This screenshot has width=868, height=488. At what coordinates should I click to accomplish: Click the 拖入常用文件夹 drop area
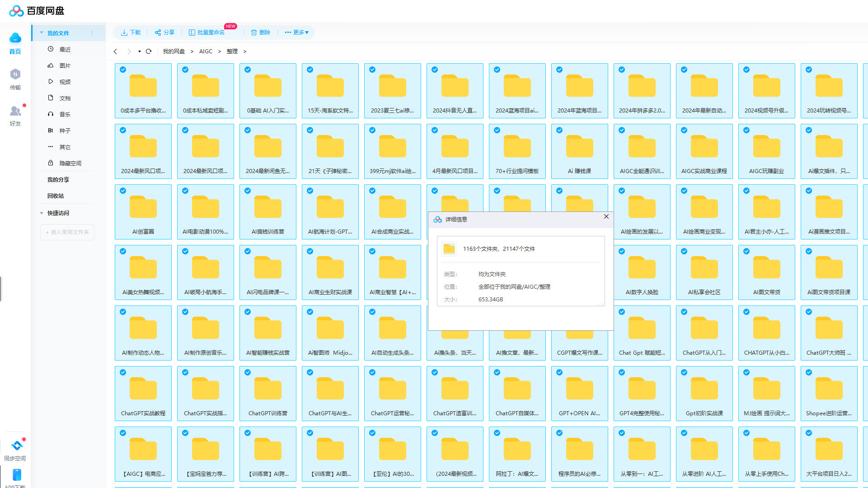point(67,232)
